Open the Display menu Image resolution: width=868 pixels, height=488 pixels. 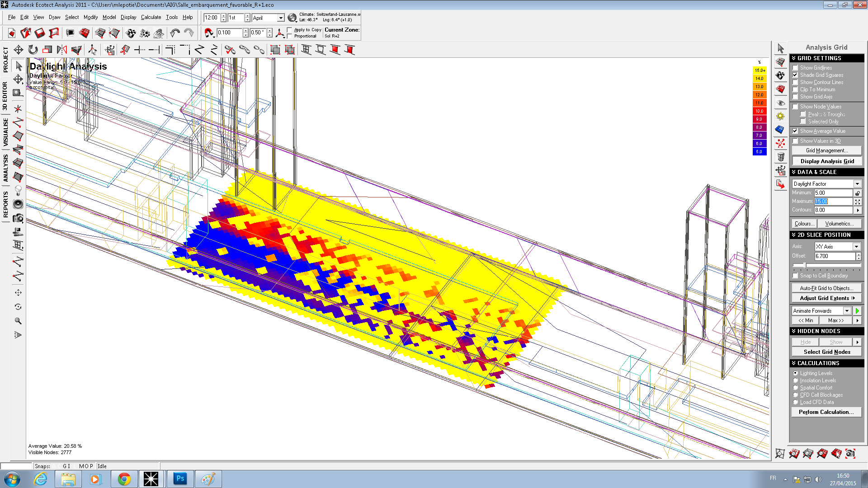click(127, 17)
